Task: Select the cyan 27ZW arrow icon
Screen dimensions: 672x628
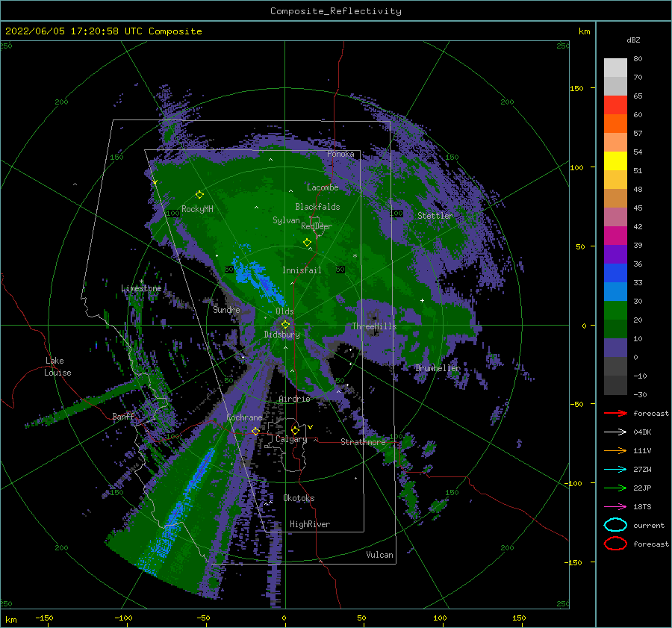Action: coord(615,470)
